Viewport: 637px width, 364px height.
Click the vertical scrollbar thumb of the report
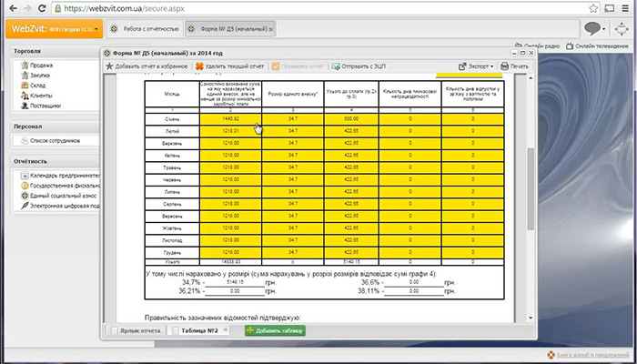[x=531, y=189]
